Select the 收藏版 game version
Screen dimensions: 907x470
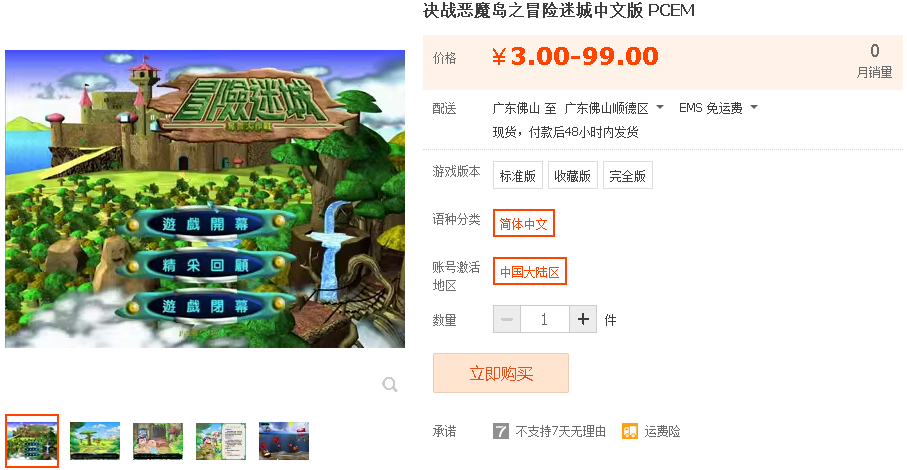572,175
